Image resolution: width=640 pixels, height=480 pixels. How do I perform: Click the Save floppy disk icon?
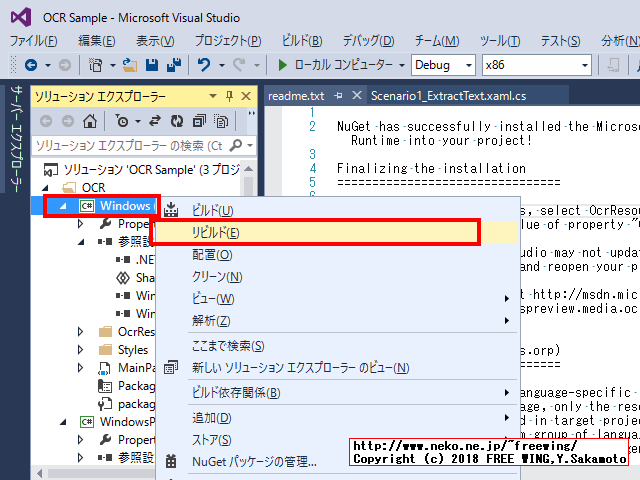click(152, 65)
